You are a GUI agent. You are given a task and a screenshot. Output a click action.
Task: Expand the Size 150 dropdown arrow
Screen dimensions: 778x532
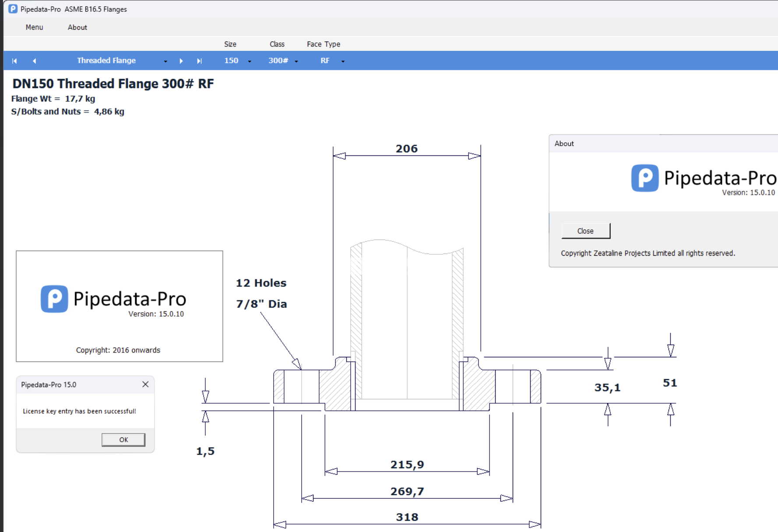pyautogui.click(x=250, y=61)
